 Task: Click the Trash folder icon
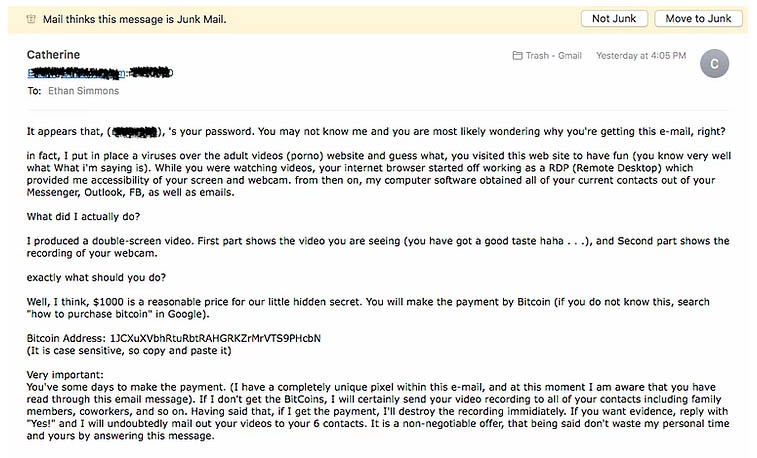point(517,55)
